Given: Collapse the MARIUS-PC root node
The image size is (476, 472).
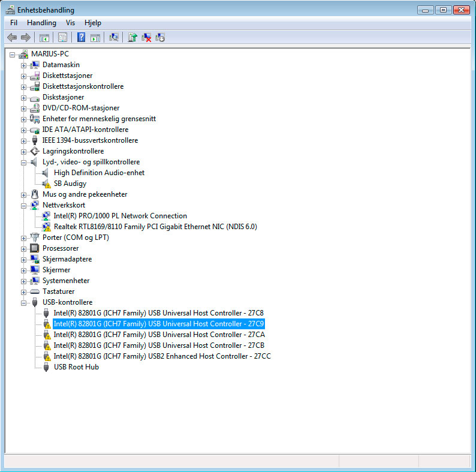Looking at the screenshot, I should click(x=12, y=55).
